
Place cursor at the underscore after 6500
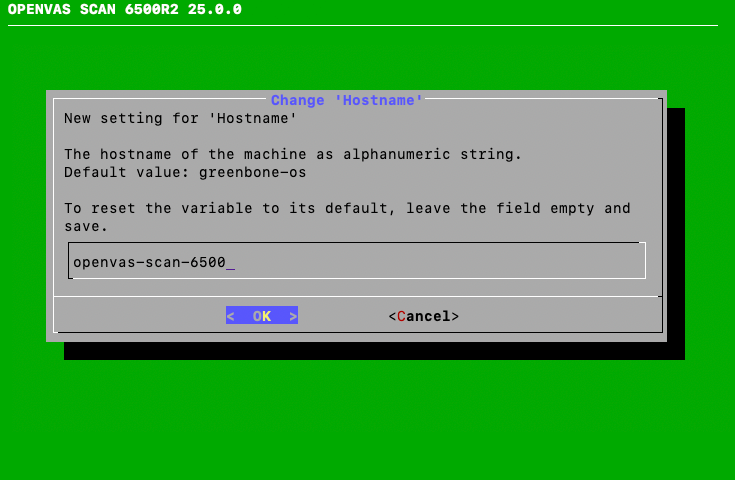(230, 263)
